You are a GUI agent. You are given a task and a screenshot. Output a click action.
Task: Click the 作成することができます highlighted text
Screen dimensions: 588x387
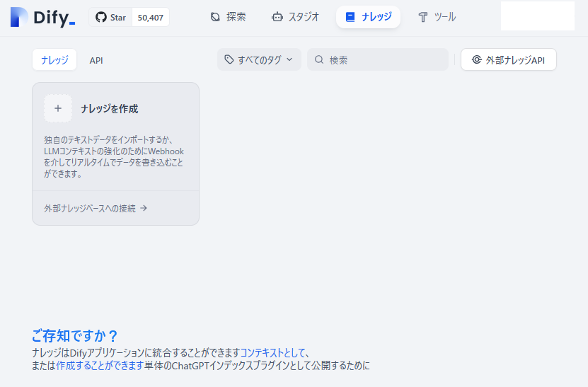(x=100, y=366)
